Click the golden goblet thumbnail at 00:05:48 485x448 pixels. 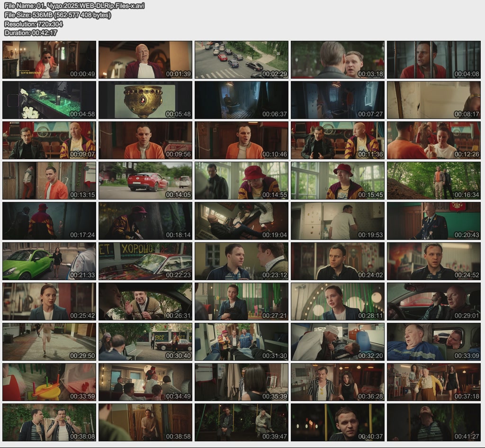pyautogui.click(x=145, y=100)
